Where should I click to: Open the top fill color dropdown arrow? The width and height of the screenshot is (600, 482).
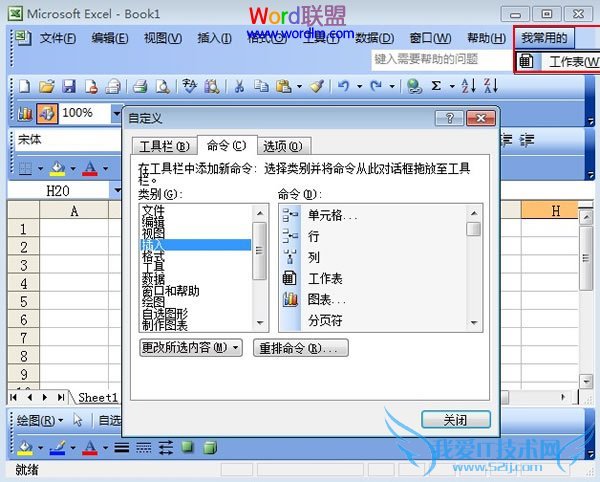[x=73, y=168]
